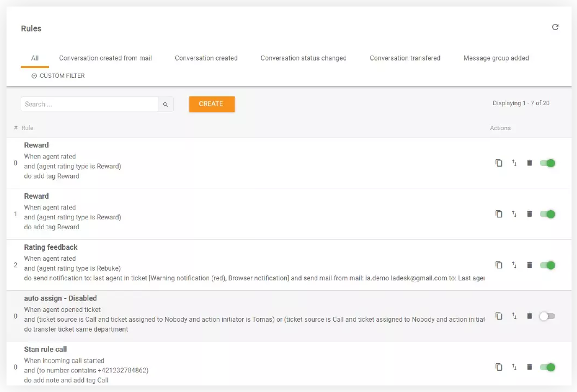
Task: Select the All tab
Action: 35,58
